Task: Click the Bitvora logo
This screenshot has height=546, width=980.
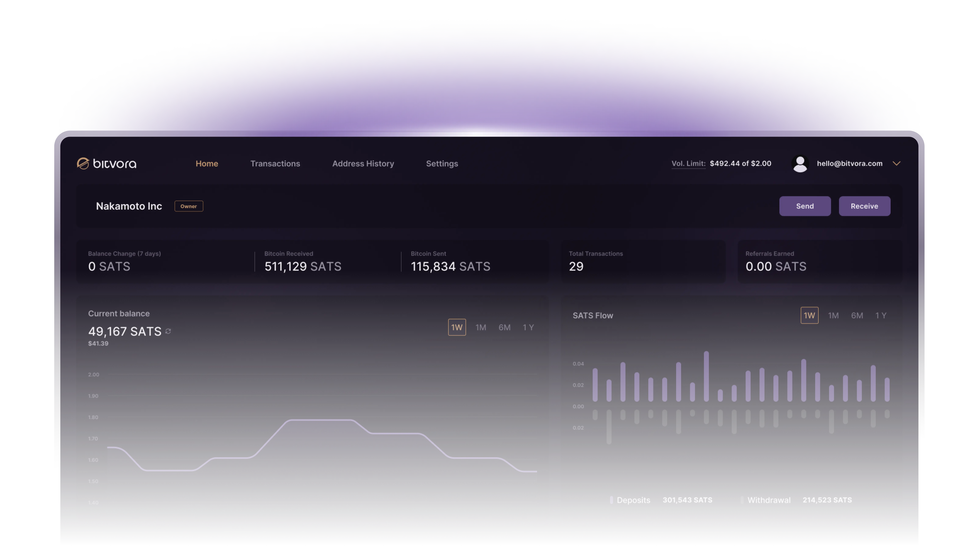Action: pos(107,164)
